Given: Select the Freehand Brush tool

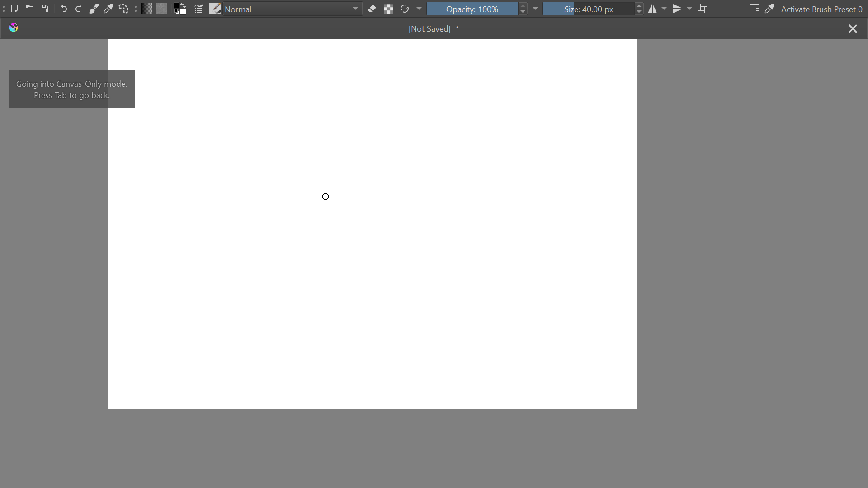Looking at the screenshot, I should (x=94, y=9).
